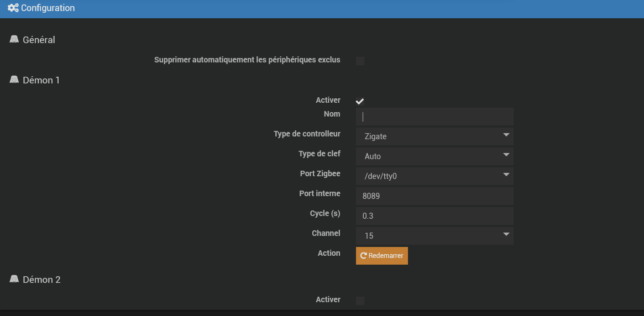644x316 pixels.
Task: Click the Démon 2 section heading
Action: (41, 280)
